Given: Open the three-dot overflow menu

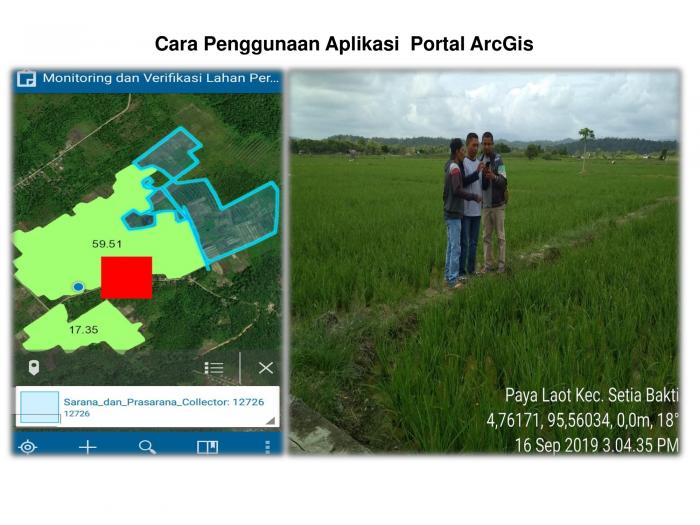Looking at the screenshot, I should click(267, 446).
